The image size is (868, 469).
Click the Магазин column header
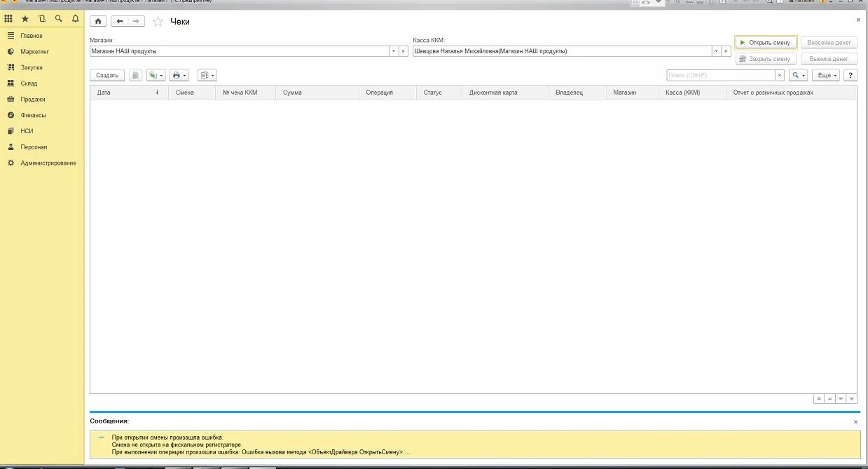(x=632, y=93)
